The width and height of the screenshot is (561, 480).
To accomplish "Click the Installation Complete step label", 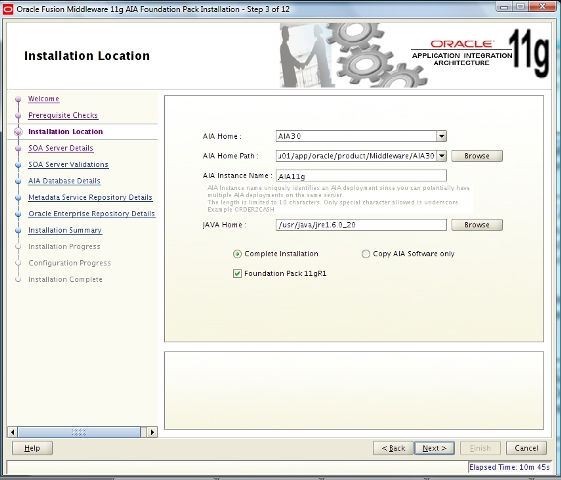I will [65, 279].
